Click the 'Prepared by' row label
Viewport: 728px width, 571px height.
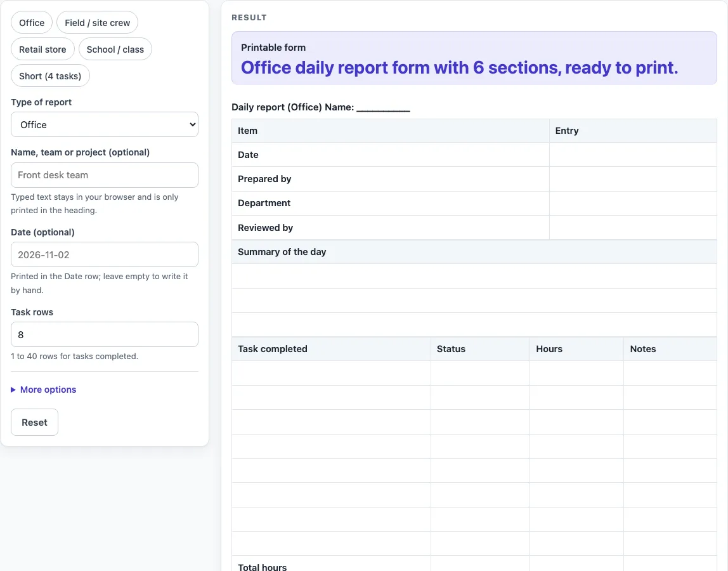tap(264, 179)
